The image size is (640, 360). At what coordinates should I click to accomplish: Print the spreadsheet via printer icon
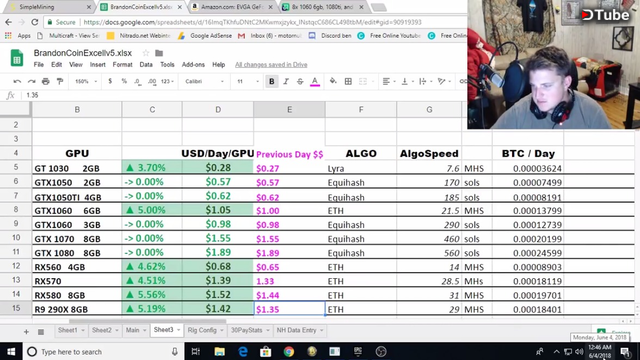(x=46, y=82)
